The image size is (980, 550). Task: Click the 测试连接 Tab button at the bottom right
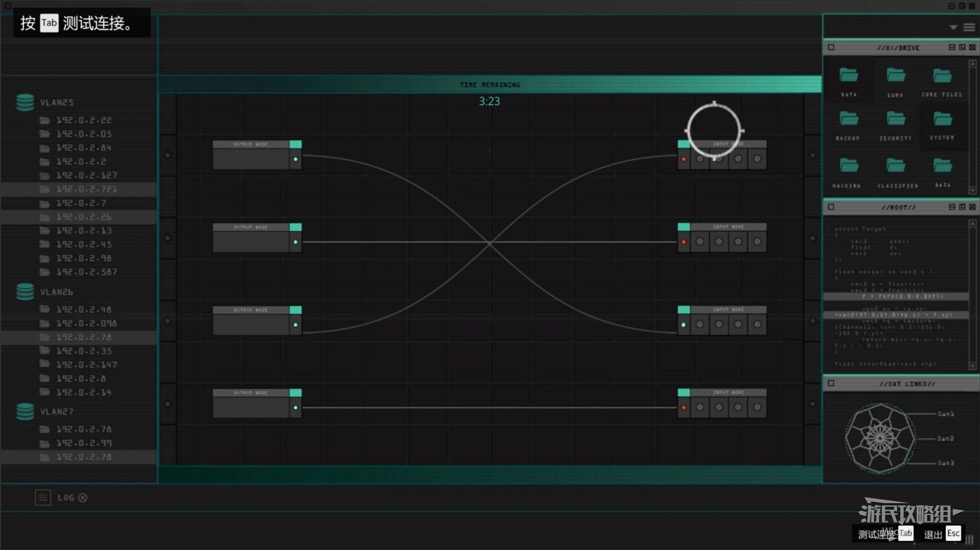[x=885, y=533]
